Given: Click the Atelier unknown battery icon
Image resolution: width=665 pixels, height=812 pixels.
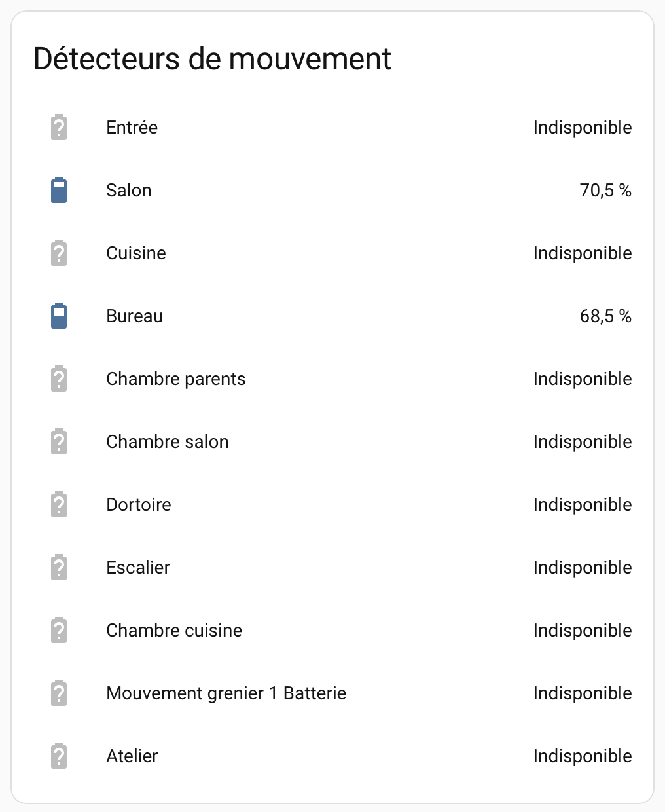Looking at the screenshot, I should [x=59, y=756].
